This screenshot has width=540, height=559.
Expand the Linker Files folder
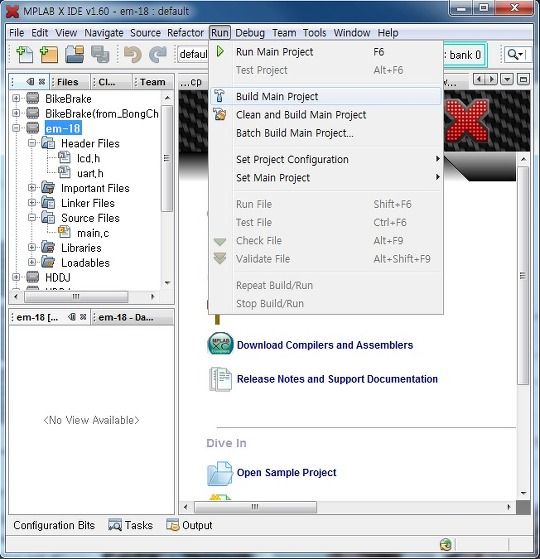[32, 202]
